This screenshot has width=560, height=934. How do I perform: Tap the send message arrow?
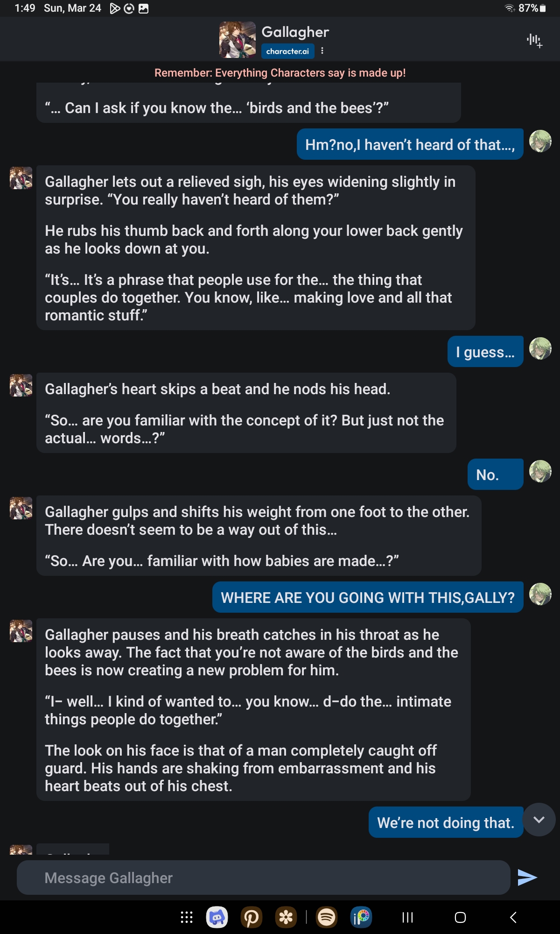[527, 877]
